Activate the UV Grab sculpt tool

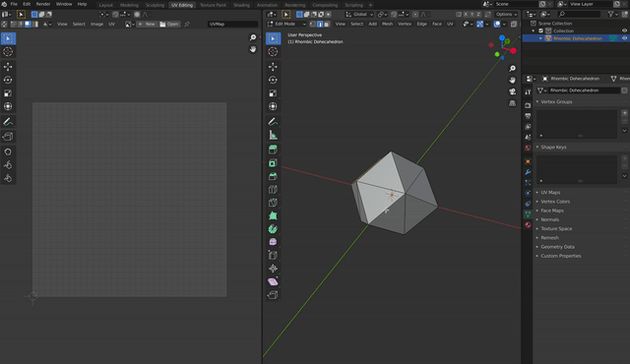(8, 152)
